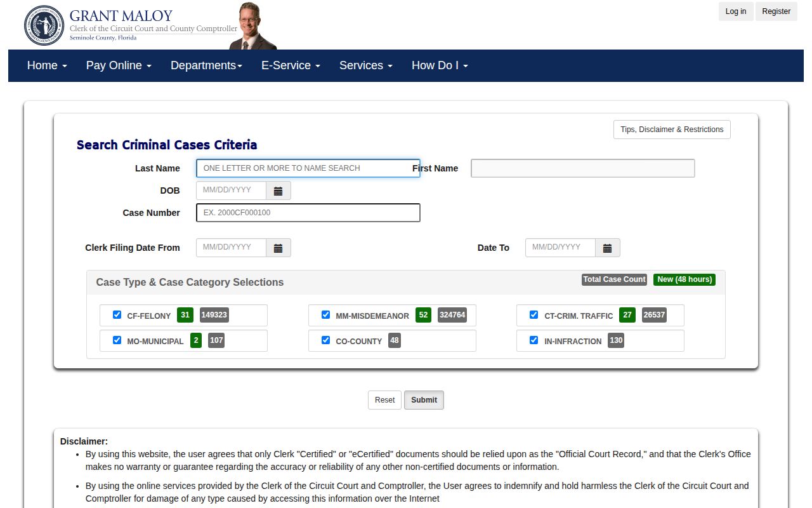The image size is (812, 508).
Task: Expand the Departments dropdown menu
Action: pos(206,65)
